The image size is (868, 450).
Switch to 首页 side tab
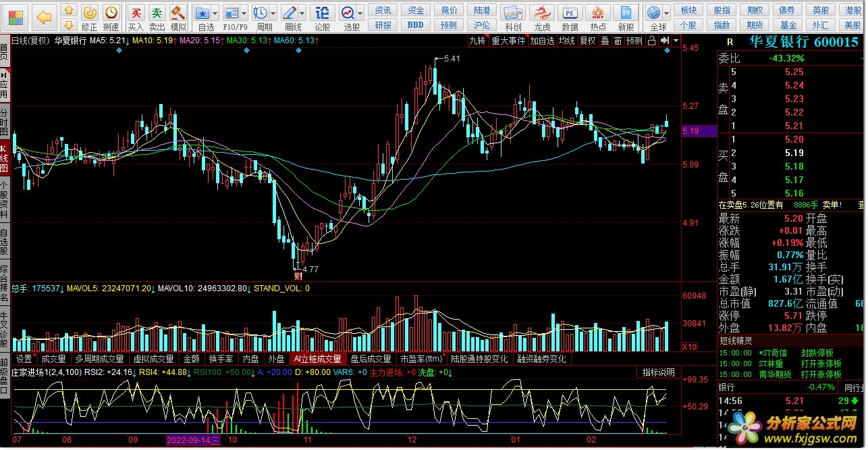[5, 52]
